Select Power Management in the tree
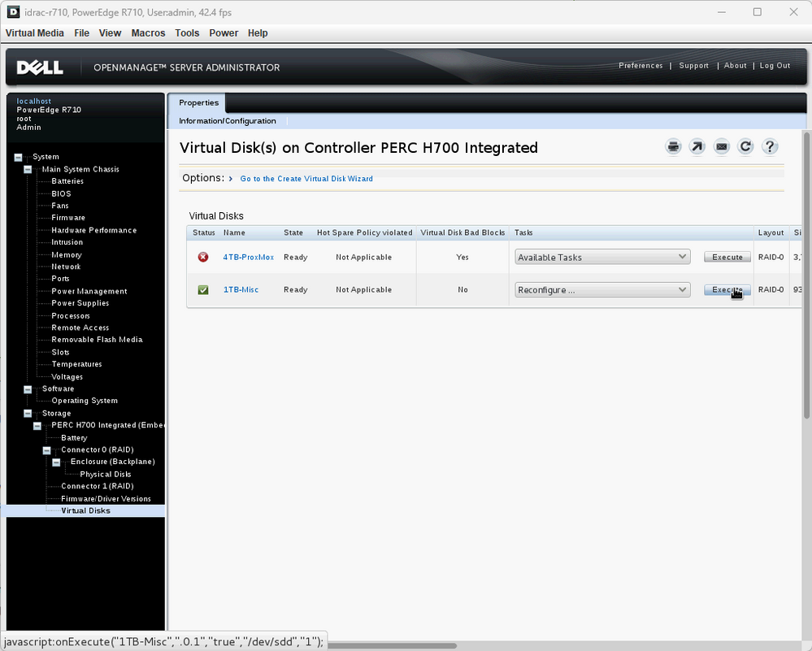The height and width of the screenshot is (651, 812). pos(89,291)
